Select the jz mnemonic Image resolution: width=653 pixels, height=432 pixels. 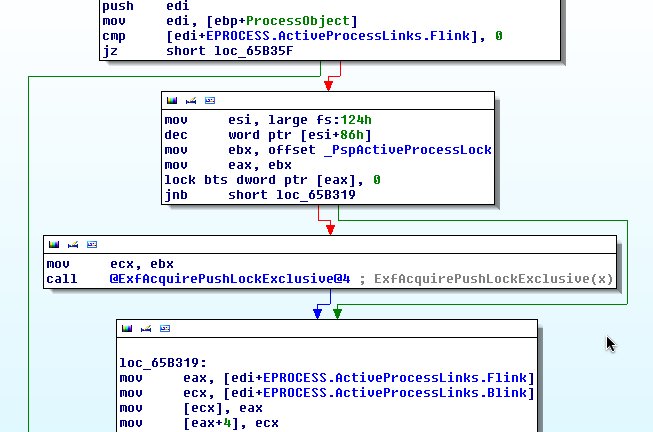click(x=110, y=51)
